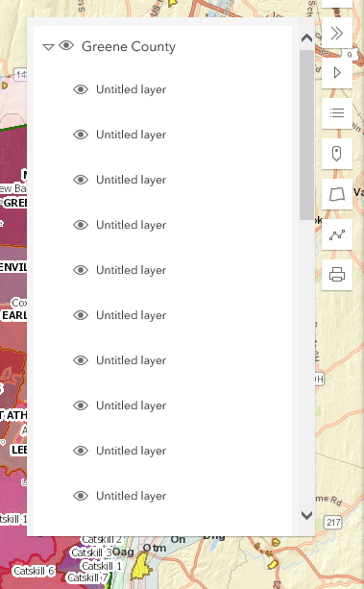
Task: Click the scroll-down arrow of layer panel
Action: (306, 515)
